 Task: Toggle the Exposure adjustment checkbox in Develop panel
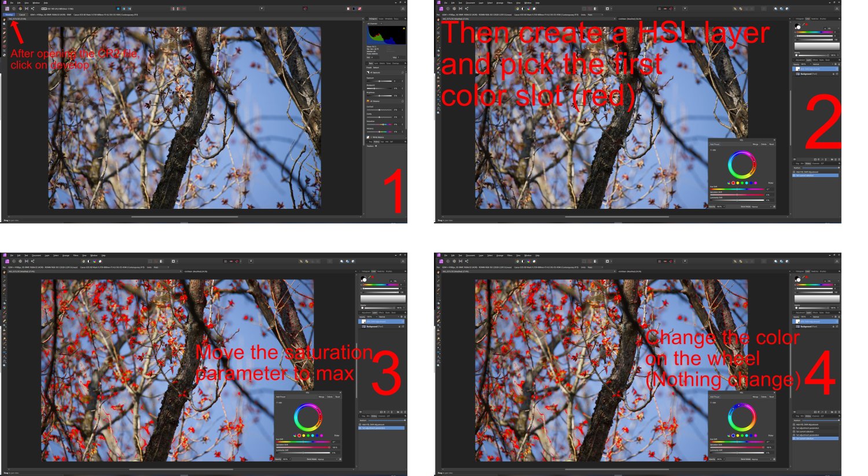[x=372, y=72]
